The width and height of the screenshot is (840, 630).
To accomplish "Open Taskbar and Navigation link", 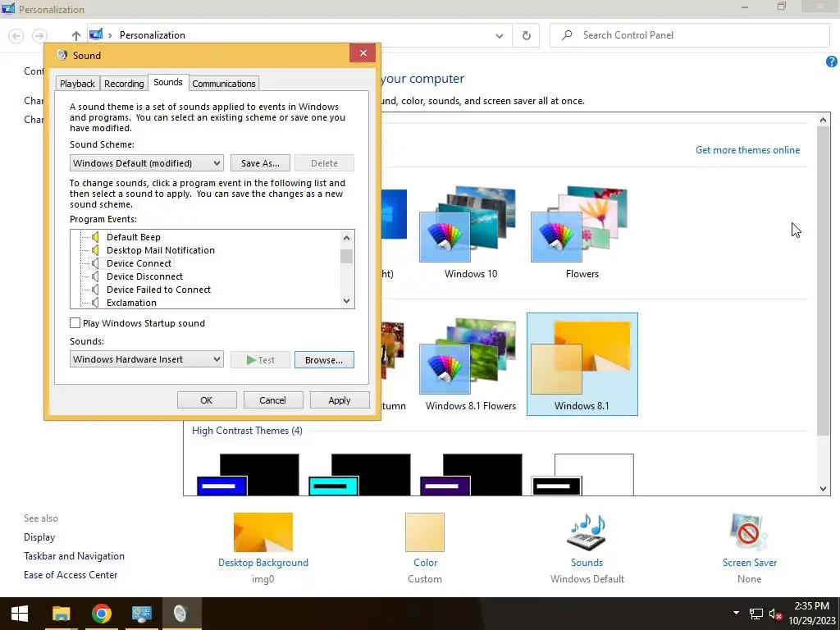I will click(x=74, y=556).
